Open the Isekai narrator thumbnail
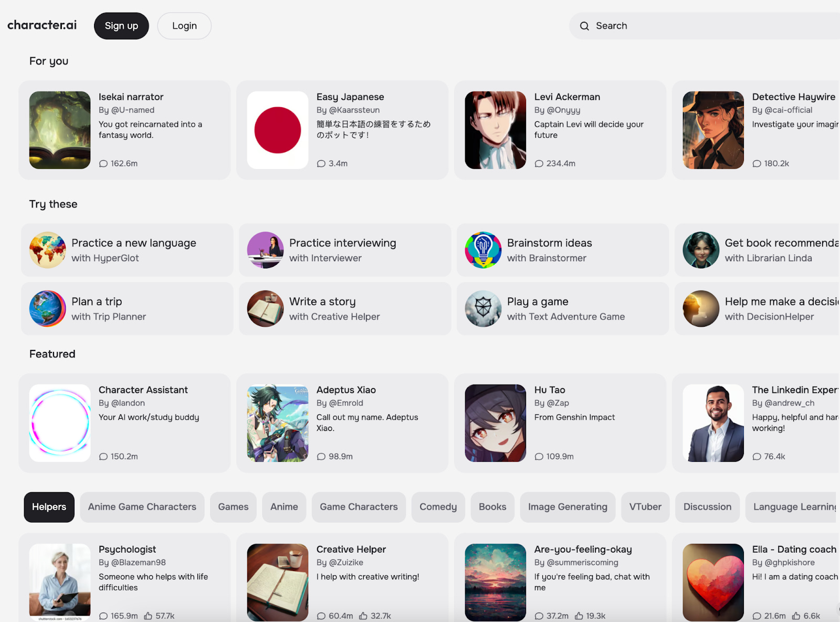This screenshot has height=622, width=840. [x=60, y=130]
